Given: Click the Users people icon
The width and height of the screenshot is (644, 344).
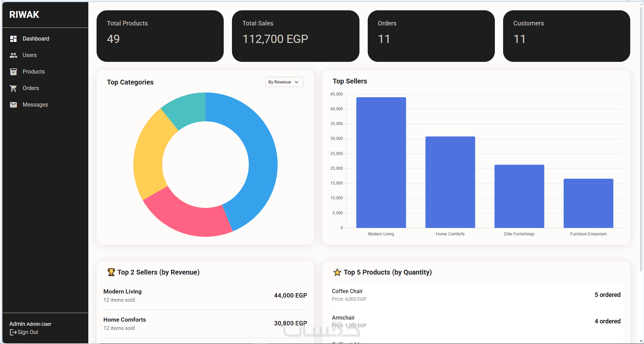Looking at the screenshot, I should coord(13,55).
